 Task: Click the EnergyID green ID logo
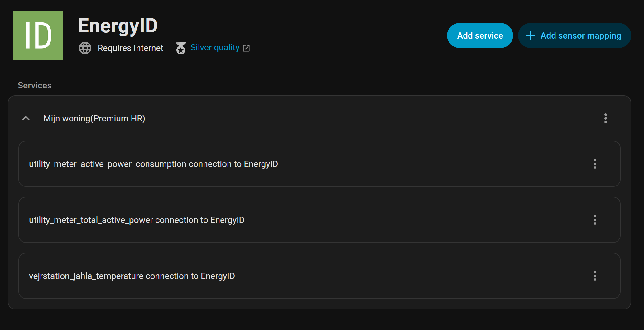[x=37, y=35]
